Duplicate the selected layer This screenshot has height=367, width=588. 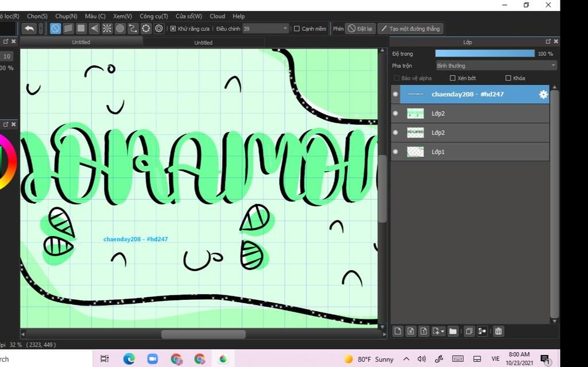tap(469, 331)
